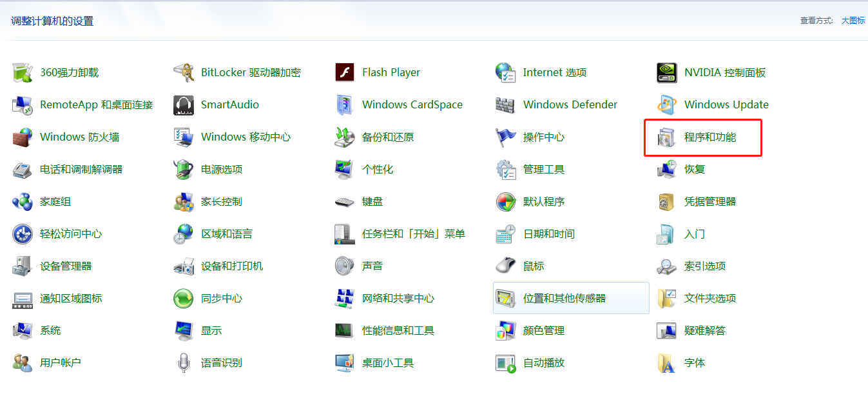
Task: Open the 通知区域图标 link
Action: [x=71, y=299]
